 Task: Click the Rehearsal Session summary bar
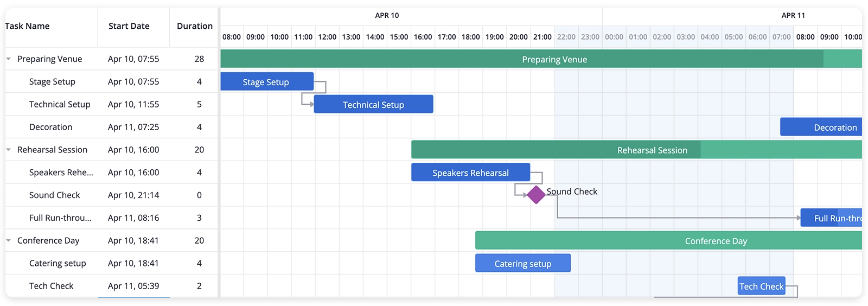coord(636,150)
